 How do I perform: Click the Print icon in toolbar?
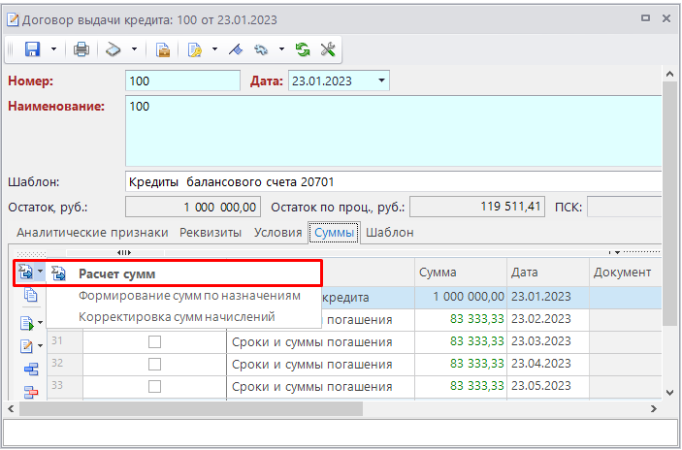pyautogui.click(x=82, y=49)
